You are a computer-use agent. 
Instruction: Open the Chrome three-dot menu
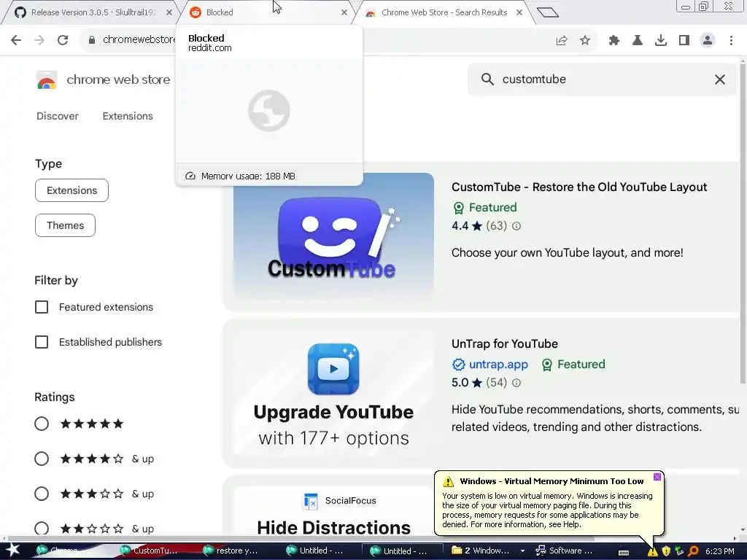click(x=731, y=41)
